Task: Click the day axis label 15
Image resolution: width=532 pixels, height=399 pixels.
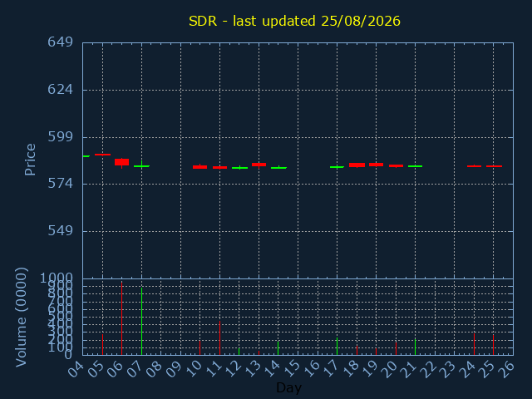Action: tap(291, 369)
